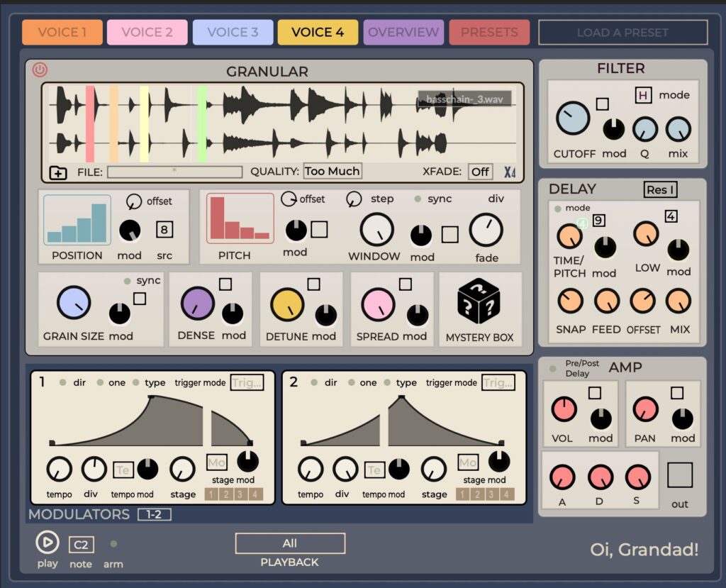The width and height of the screenshot is (726, 588).
Task: Click the play button icon
Action: click(48, 543)
